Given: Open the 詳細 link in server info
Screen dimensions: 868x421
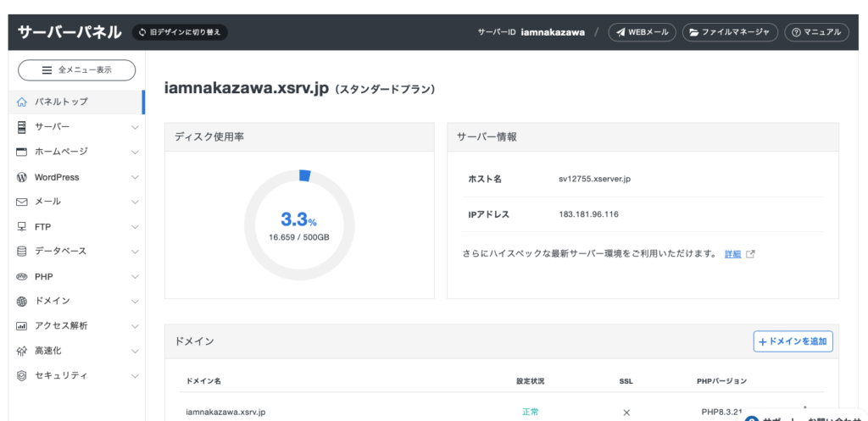Looking at the screenshot, I should pyautogui.click(x=732, y=254).
